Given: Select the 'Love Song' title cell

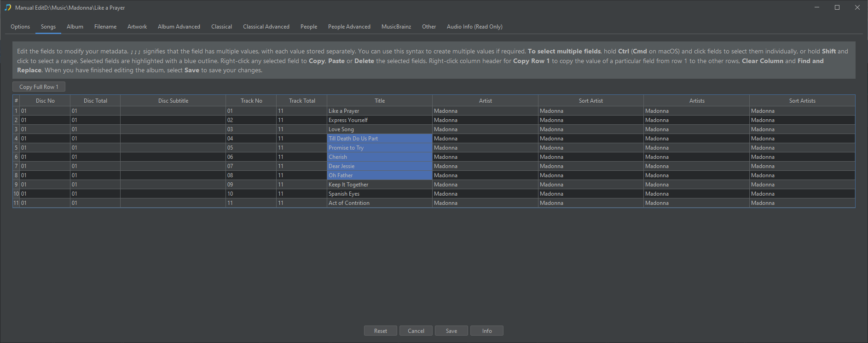Looking at the screenshot, I should point(380,129).
